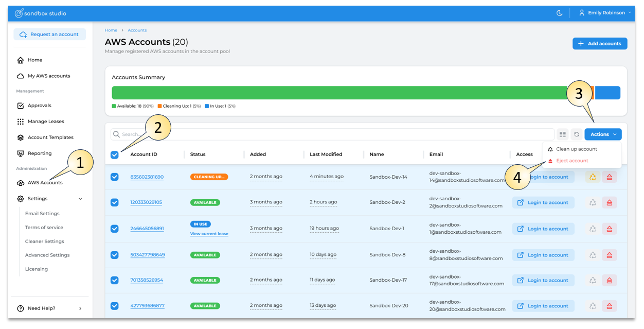Click Request an account button
Viewport: 644px width, 329px height.
coord(49,34)
